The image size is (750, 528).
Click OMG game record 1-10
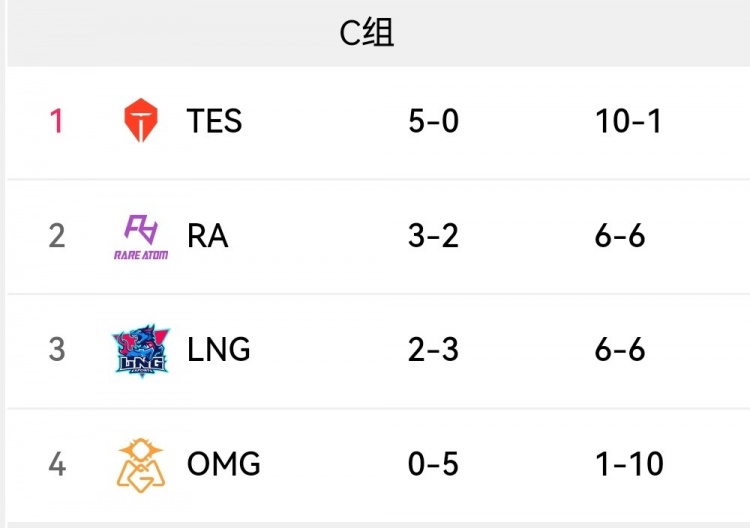(x=628, y=464)
